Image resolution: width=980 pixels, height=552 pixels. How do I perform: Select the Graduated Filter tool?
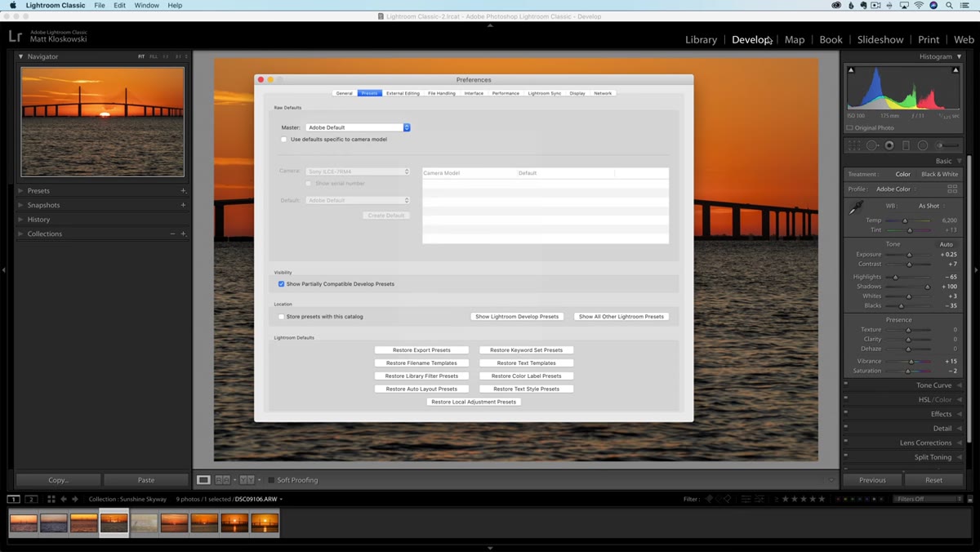point(906,145)
